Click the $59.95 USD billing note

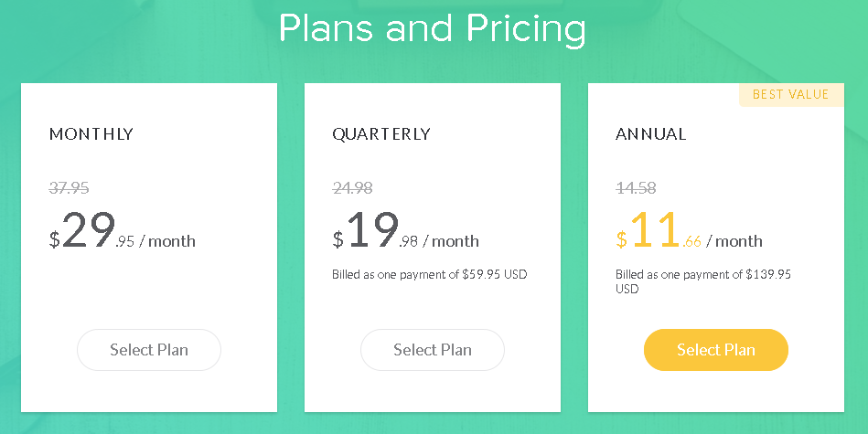coord(430,274)
